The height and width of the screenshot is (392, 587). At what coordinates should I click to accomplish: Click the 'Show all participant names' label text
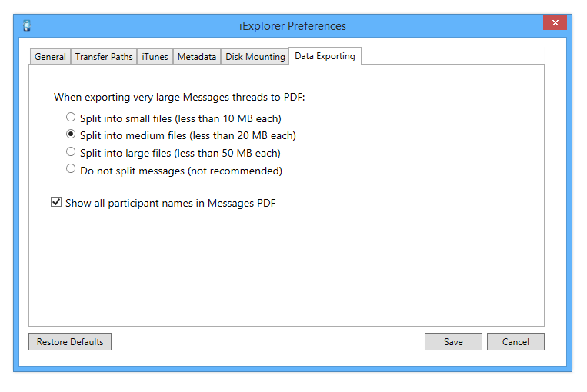170,203
